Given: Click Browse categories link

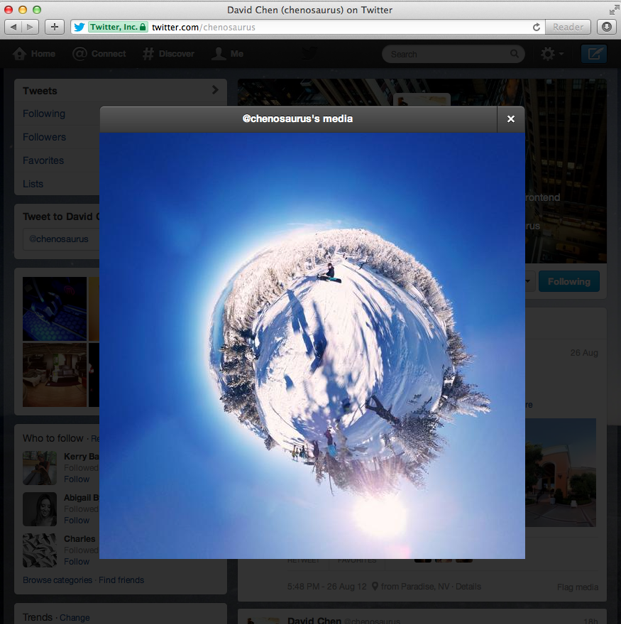Looking at the screenshot, I should (57, 580).
